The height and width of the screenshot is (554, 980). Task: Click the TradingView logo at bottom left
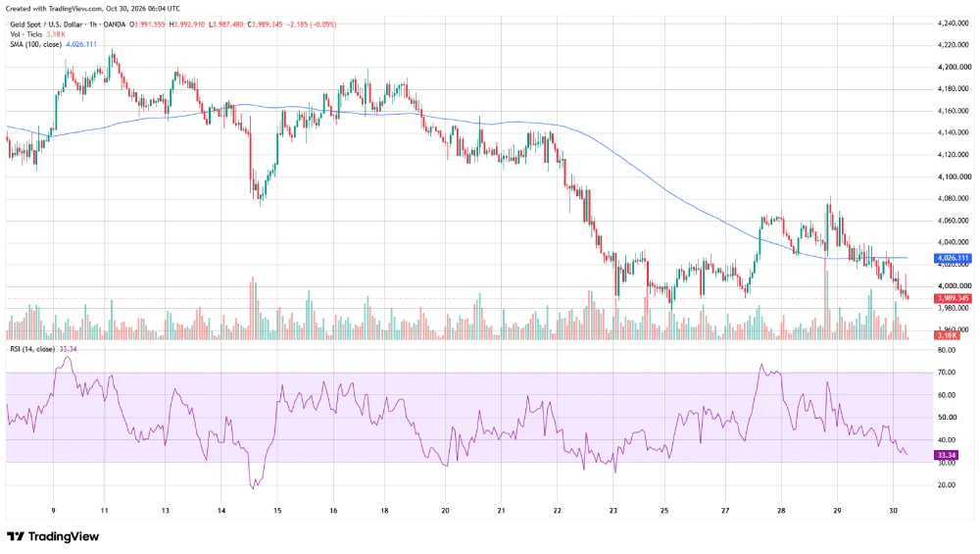point(53,536)
